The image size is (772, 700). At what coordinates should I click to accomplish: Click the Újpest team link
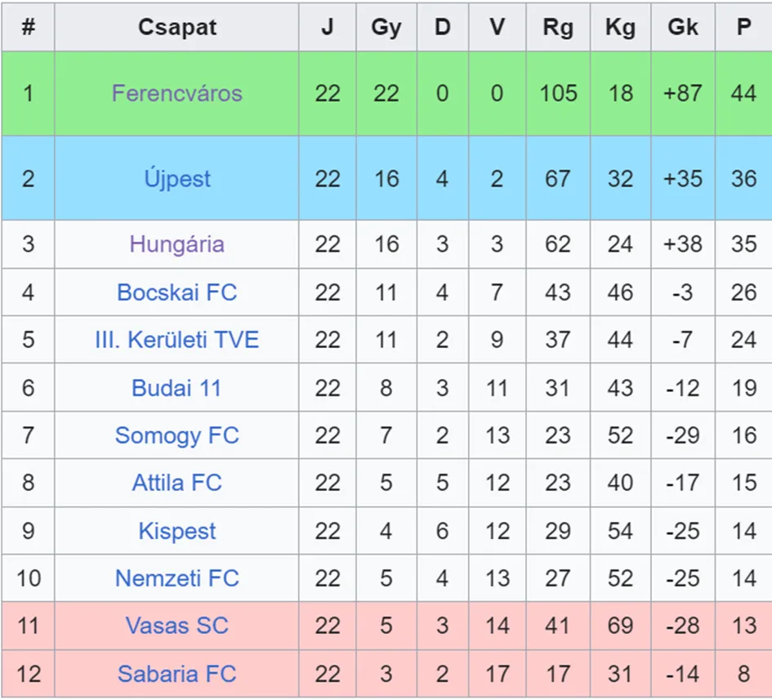[x=176, y=178]
